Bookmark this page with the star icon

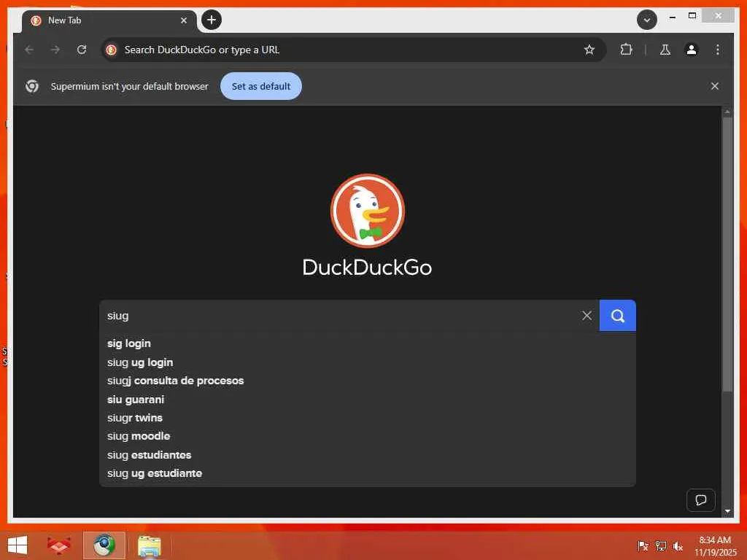[x=589, y=50]
